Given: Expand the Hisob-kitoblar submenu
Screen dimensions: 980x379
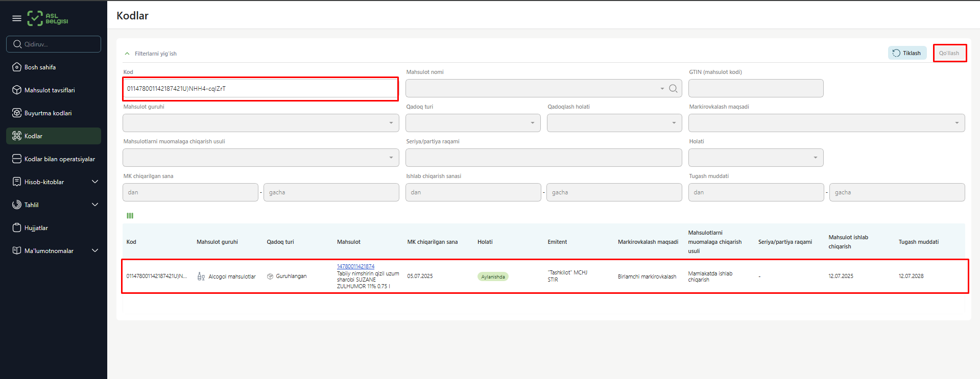Looking at the screenshot, I should [94, 182].
